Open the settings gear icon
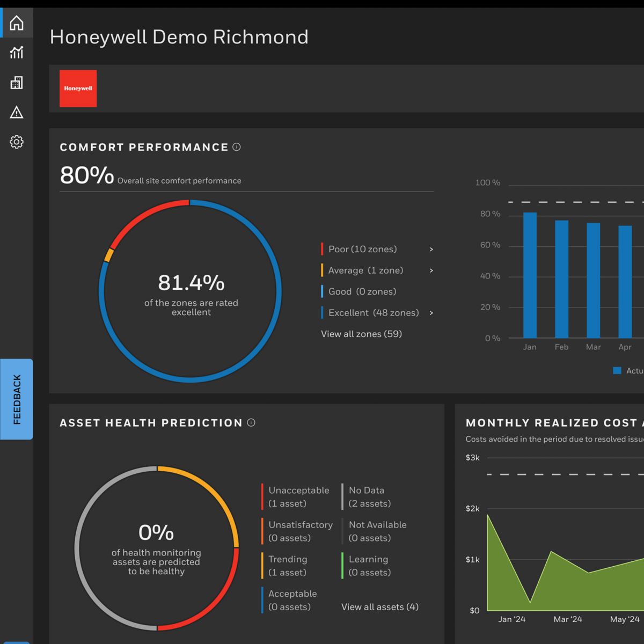The height and width of the screenshot is (644, 644). pyautogui.click(x=17, y=142)
